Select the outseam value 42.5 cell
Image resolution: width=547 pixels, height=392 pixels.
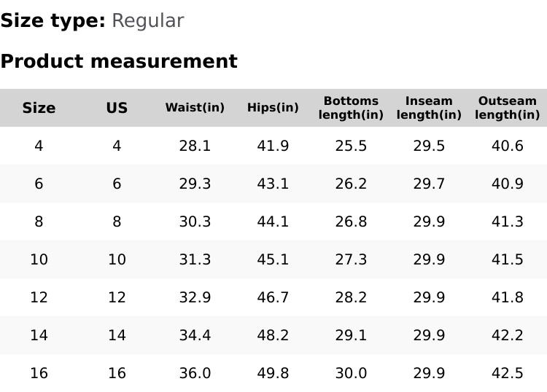point(507,373)
